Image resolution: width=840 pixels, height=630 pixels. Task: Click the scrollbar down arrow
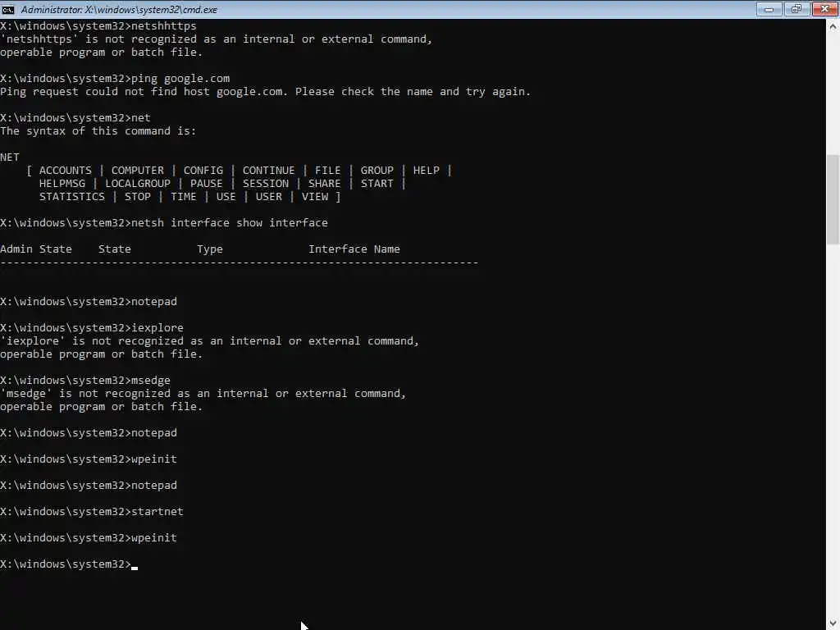(x=833, y=623)
